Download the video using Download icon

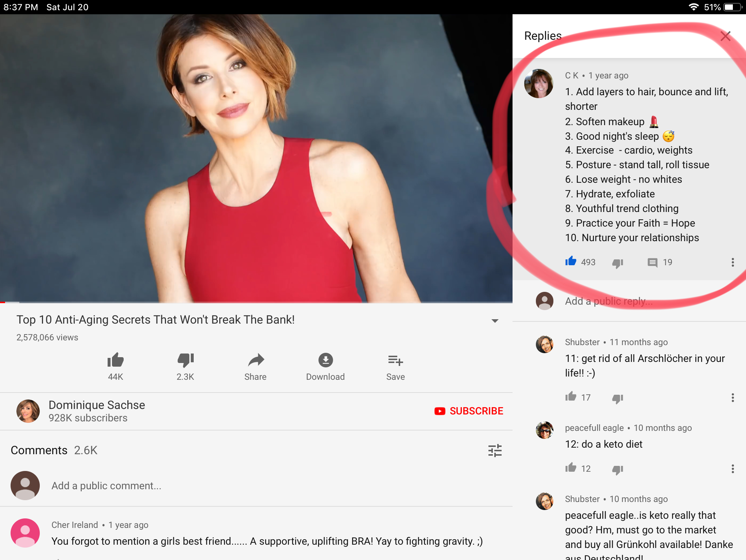(325, 360)
